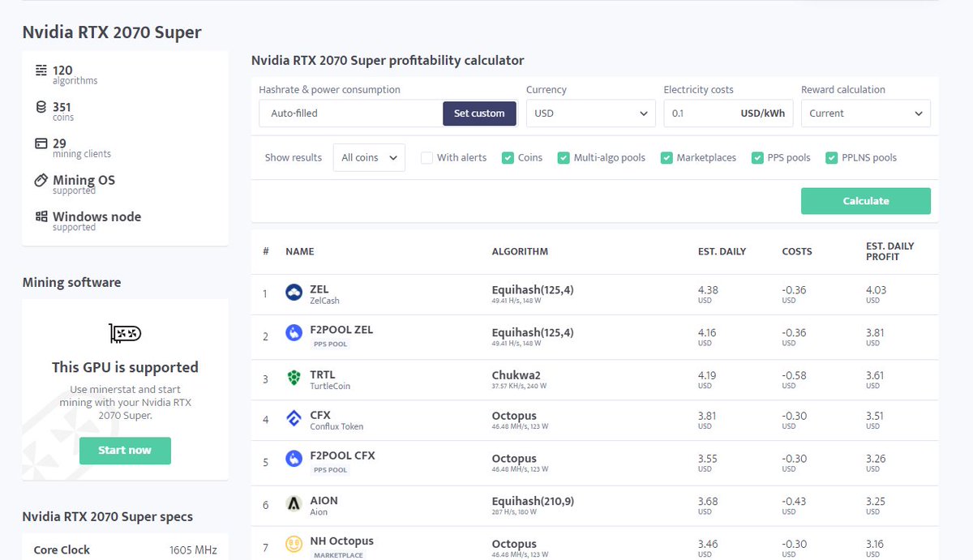Click the AION coin icon

click(294, 504)
